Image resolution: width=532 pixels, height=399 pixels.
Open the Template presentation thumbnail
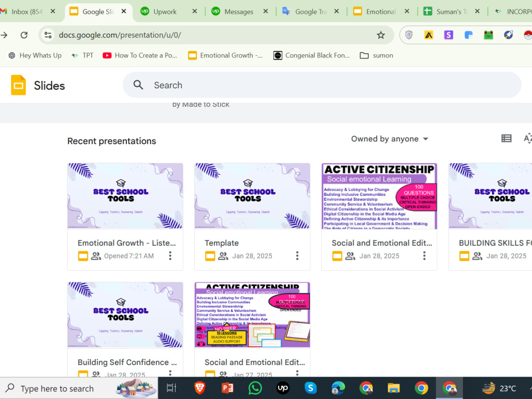tap(252, 196)
